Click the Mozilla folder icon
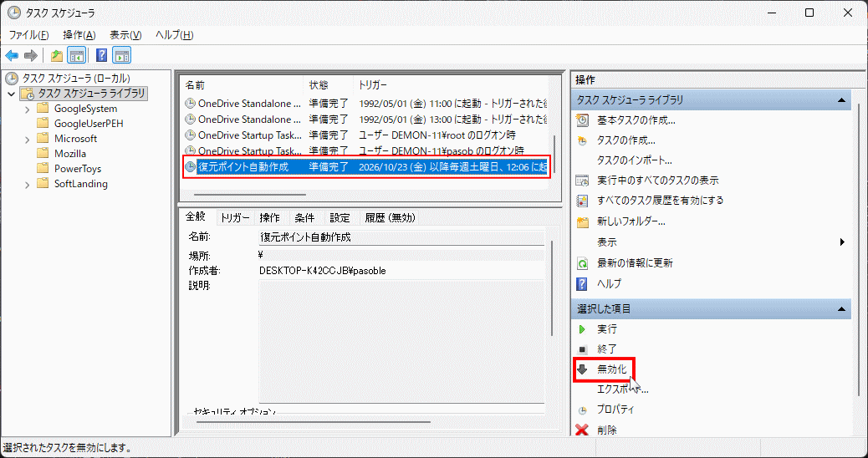 (x=43, y=153)
